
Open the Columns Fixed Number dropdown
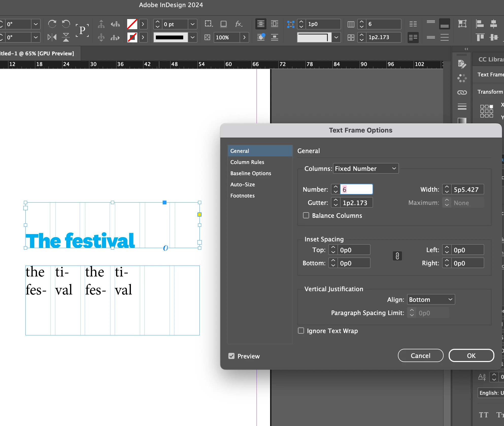coord(365,169)
